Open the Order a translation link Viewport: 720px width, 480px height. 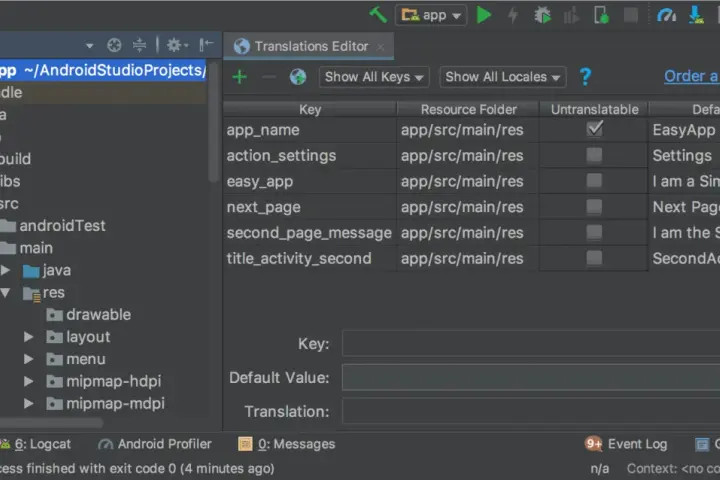[692, 76]
